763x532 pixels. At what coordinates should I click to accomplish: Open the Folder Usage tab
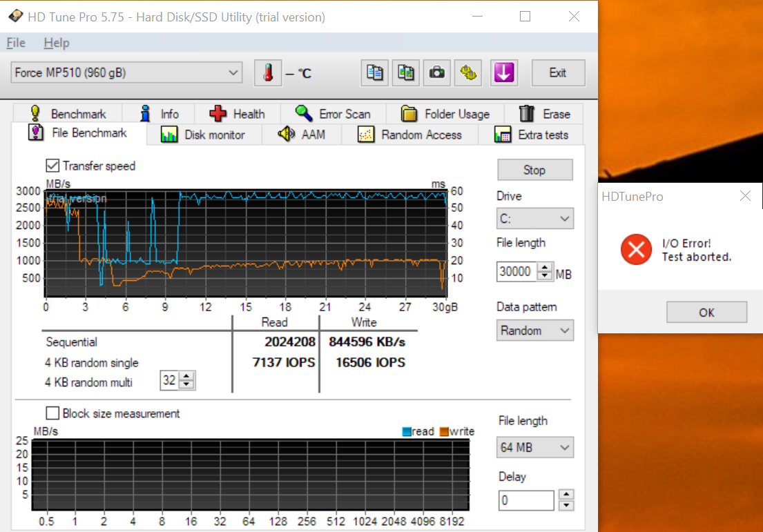tap(445, 114)
